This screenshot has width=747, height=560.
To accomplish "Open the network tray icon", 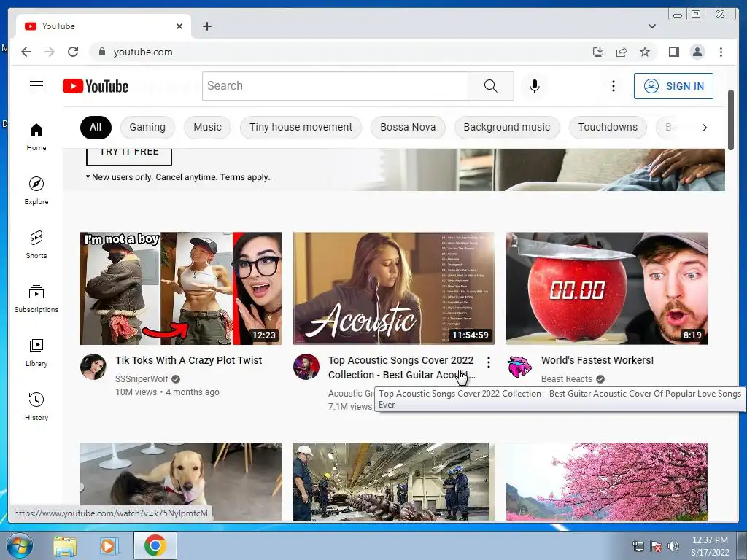I will 638,546.
